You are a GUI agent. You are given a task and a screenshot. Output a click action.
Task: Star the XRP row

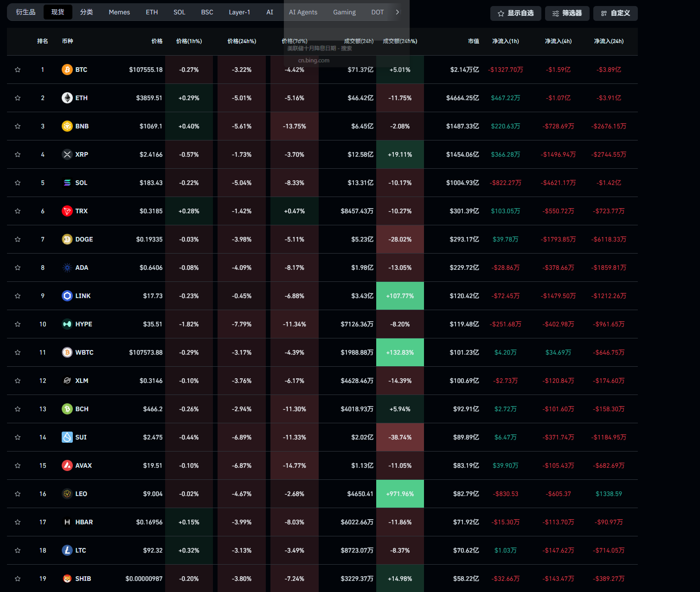pyautogui.click(x=18, y=154)
